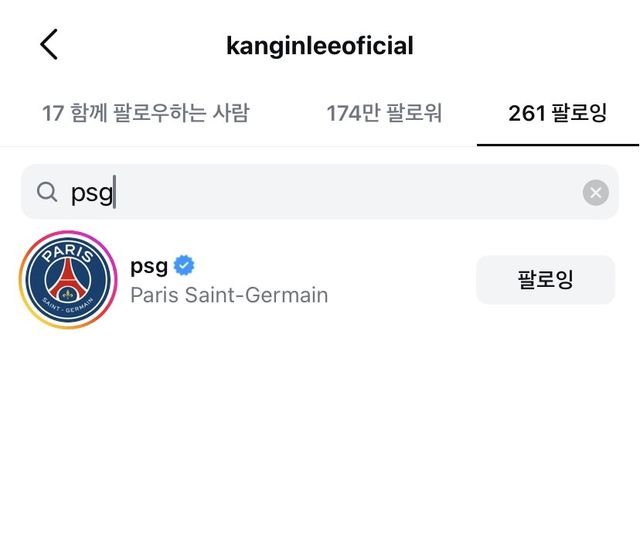Viewport: 640px width, 556px height.
Task: Click the kanginleeoficial header title
Action: pos(320,46)
